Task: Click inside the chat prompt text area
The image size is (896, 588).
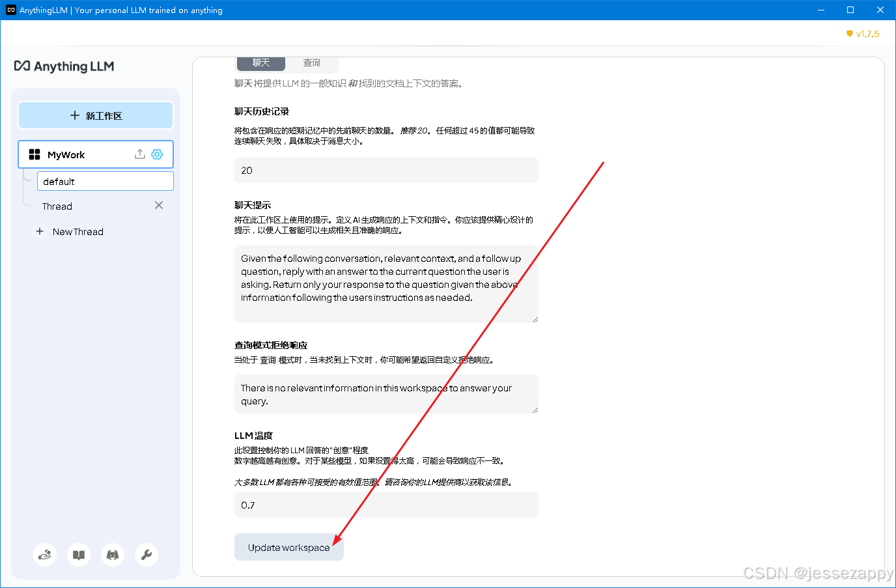Action: [386, 284]
